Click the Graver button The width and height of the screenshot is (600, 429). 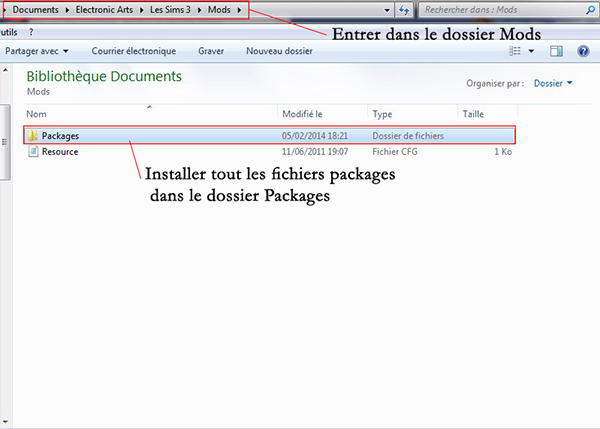(x=211, y=50)
